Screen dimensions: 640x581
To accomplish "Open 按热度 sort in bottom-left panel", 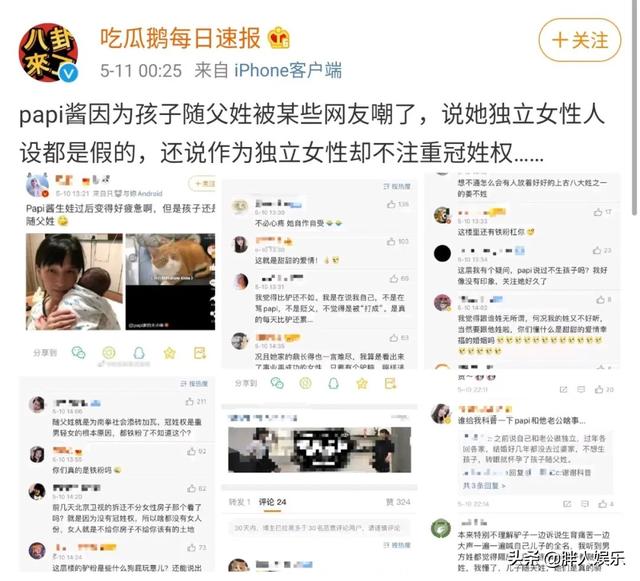I will pyautogui.click(x=194, y=384).
